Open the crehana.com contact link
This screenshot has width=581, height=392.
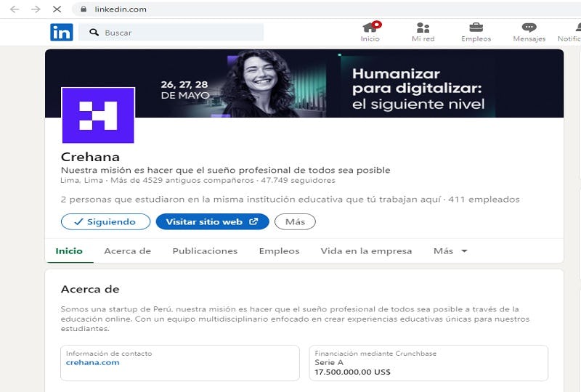coord(92,362)
